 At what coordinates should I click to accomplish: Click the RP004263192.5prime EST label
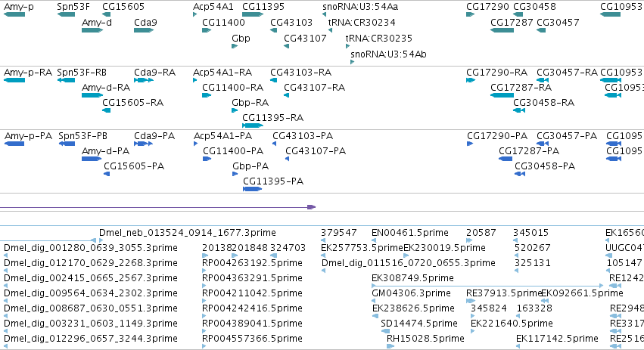(252, 262)
